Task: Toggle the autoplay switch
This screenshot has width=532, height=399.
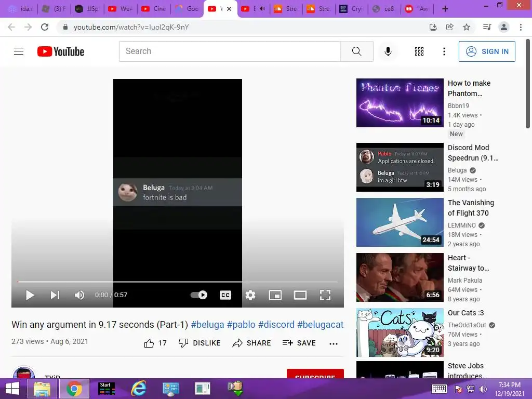Action: [x=199, y=295]
